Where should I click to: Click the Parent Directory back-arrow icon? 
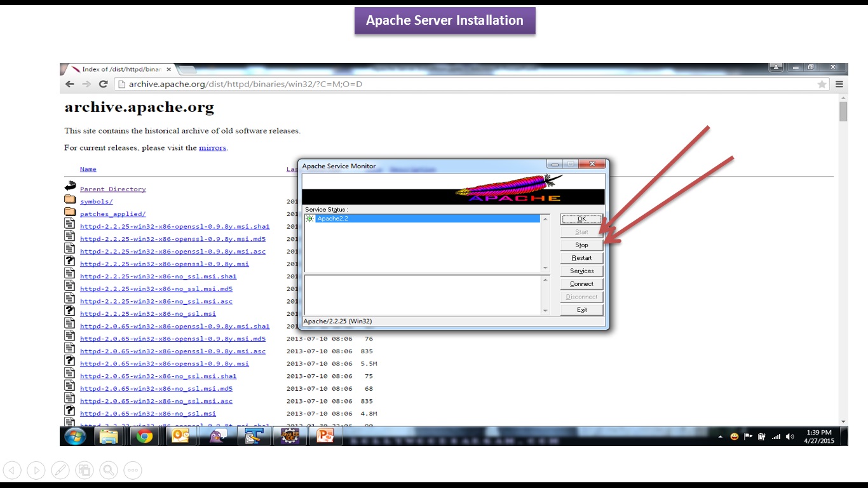pyautogui.click(x=70, y=187)
